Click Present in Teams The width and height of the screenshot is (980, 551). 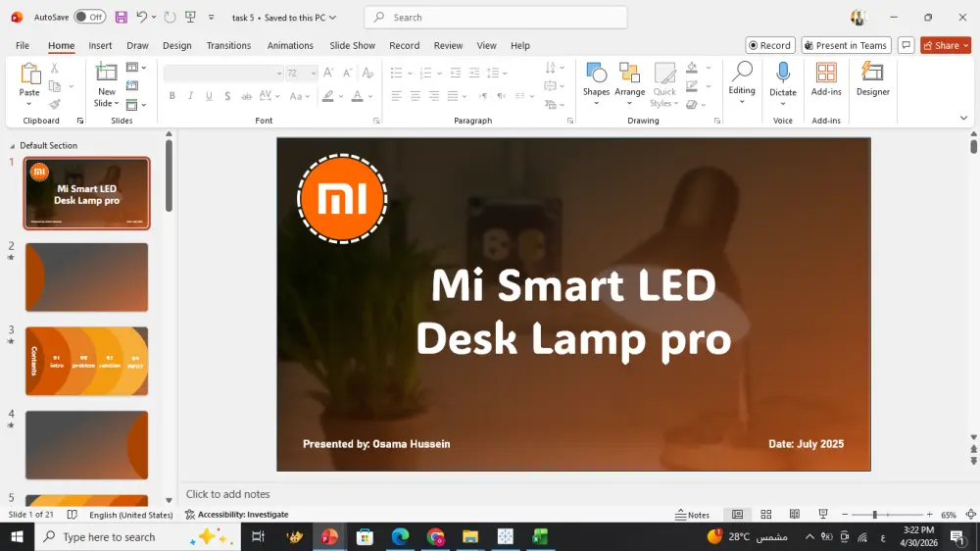846,45
